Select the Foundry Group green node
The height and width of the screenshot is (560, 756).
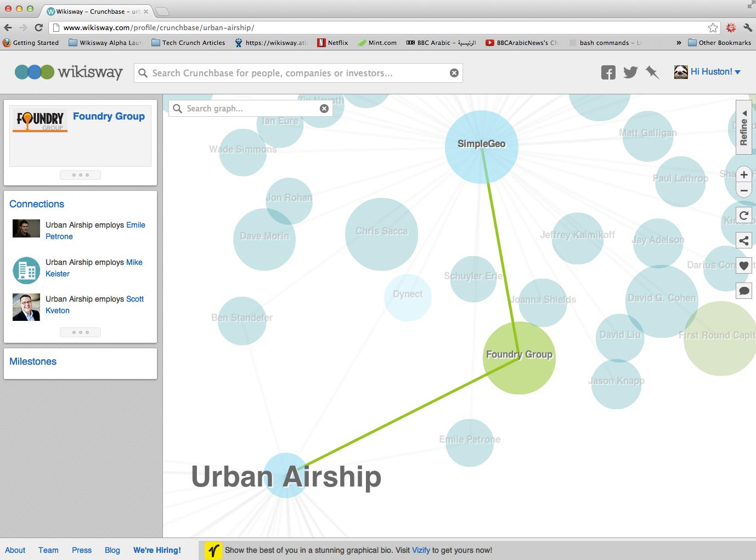(519, 358)
